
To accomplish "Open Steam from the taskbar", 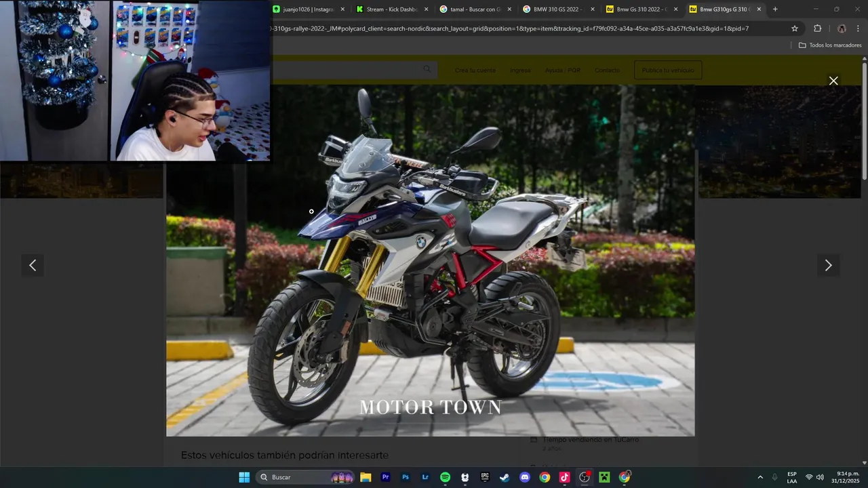I will pyautogui.click(x=505, y=477).
